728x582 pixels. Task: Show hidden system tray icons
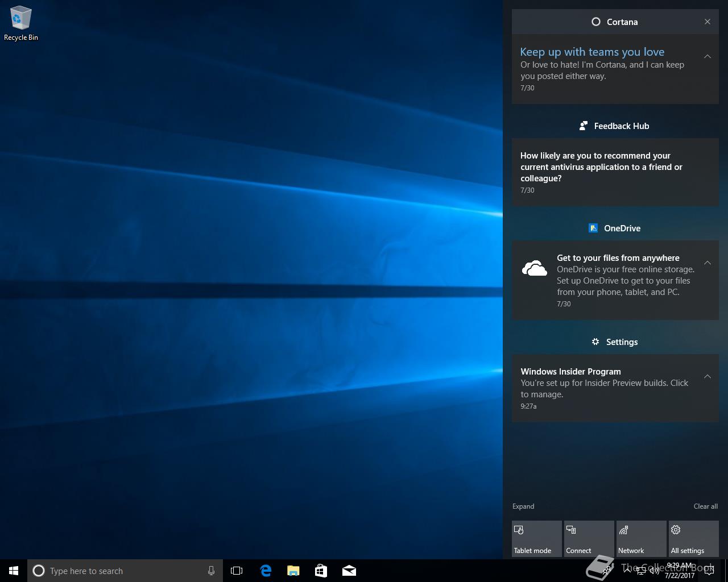coord(627,571)
